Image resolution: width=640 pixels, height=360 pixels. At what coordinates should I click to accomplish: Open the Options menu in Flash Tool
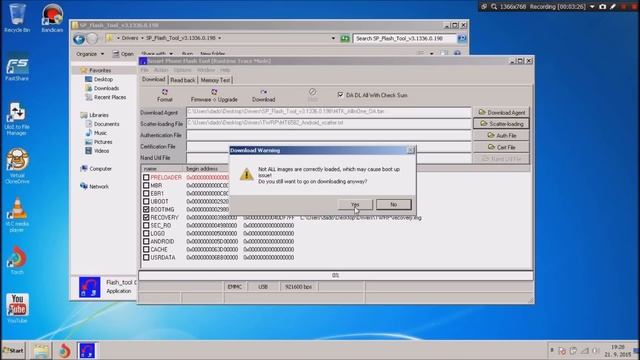(182, 70)
